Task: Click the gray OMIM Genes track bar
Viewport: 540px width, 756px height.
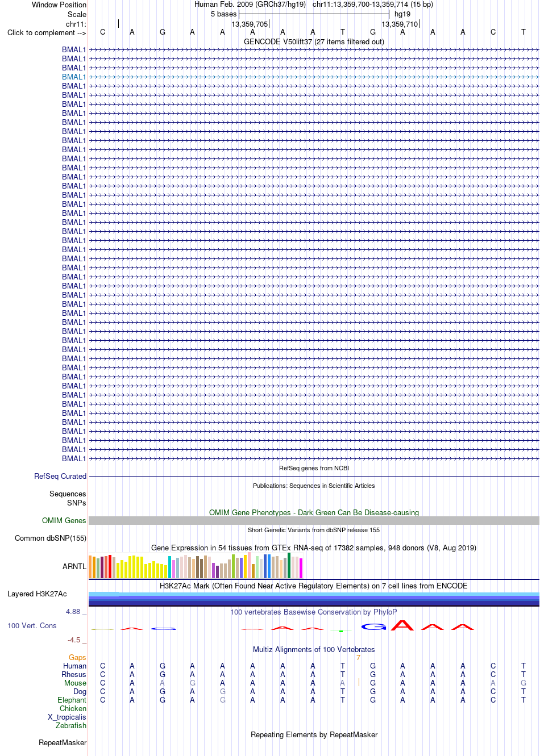Action: [314, 520]
